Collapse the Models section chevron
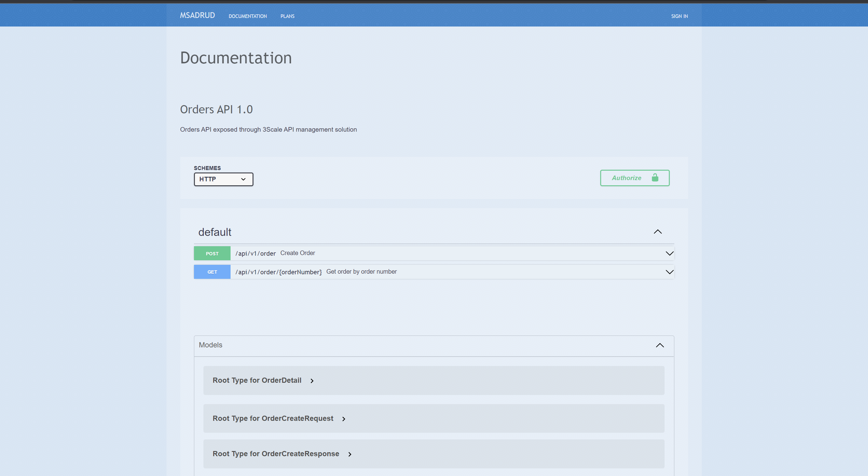The width and height of the screenshot is (868, 476). click(659, 345)
